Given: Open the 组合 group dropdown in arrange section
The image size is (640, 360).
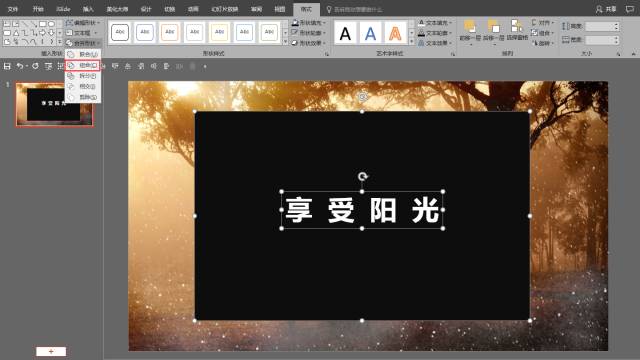Looking at the screenshot, I should [542, 33].
